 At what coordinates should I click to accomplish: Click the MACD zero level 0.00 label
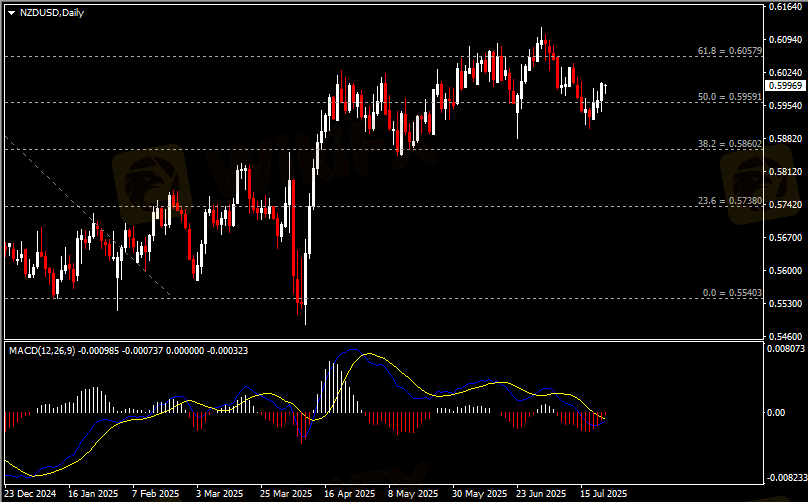point(776,413)
